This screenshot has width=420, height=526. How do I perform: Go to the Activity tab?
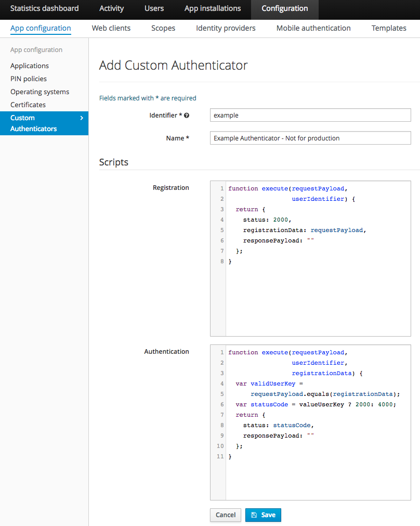click(x=111, y=8)
